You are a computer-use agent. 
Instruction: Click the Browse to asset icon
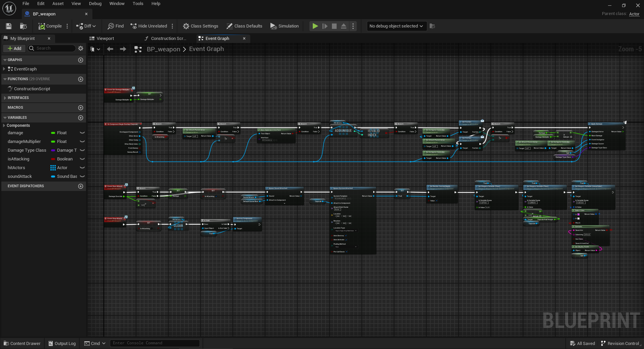click(x=23, y=26)
